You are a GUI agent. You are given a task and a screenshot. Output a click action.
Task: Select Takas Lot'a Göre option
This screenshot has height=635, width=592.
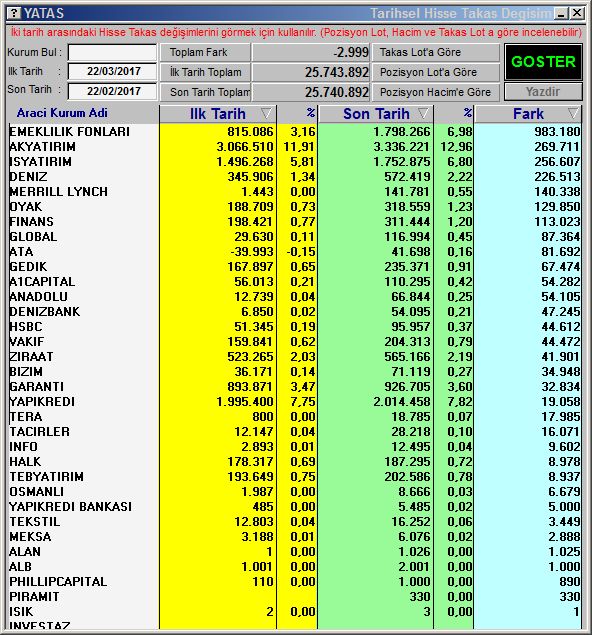(436, 52)
